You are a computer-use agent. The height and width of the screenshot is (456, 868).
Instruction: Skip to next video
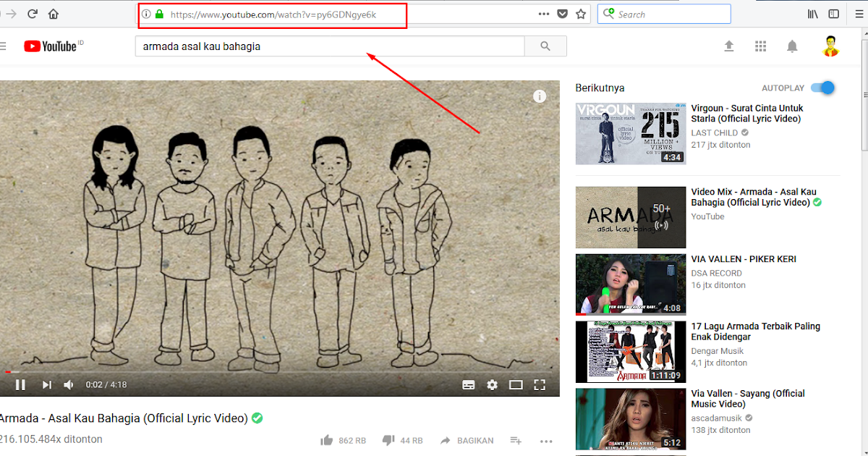46,385
